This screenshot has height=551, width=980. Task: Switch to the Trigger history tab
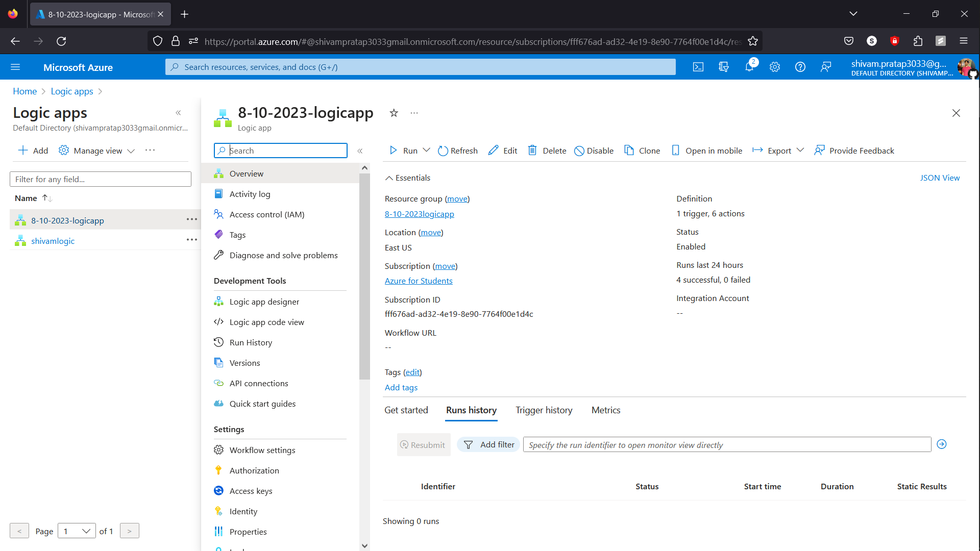click(544, 410)
